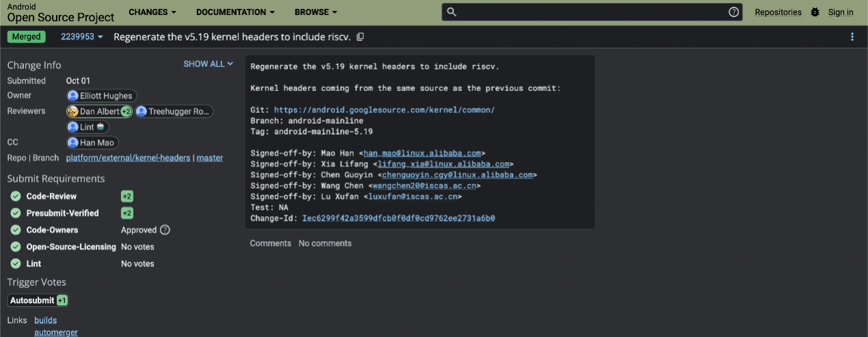Open the DOCUMENTATION menu

tap(235, 12)
